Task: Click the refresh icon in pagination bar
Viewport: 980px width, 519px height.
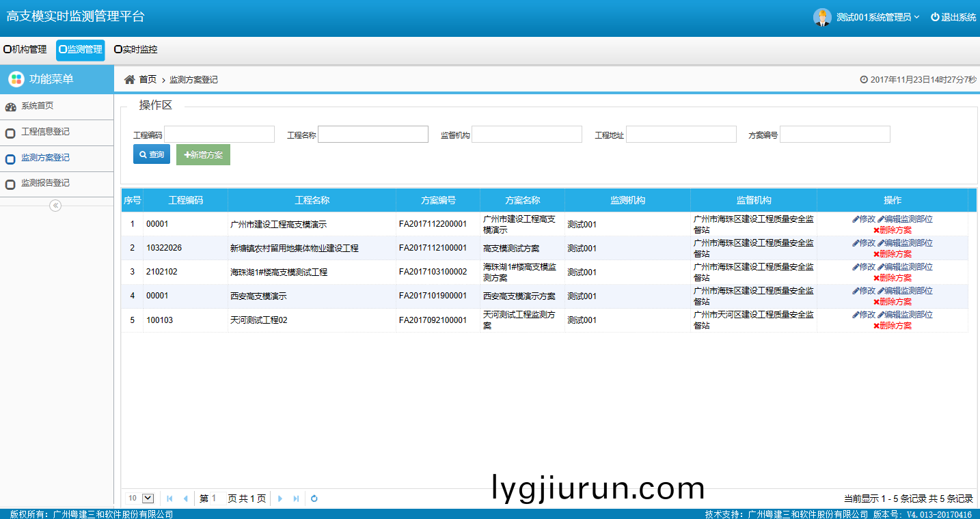Action: (x=314, y=499)
